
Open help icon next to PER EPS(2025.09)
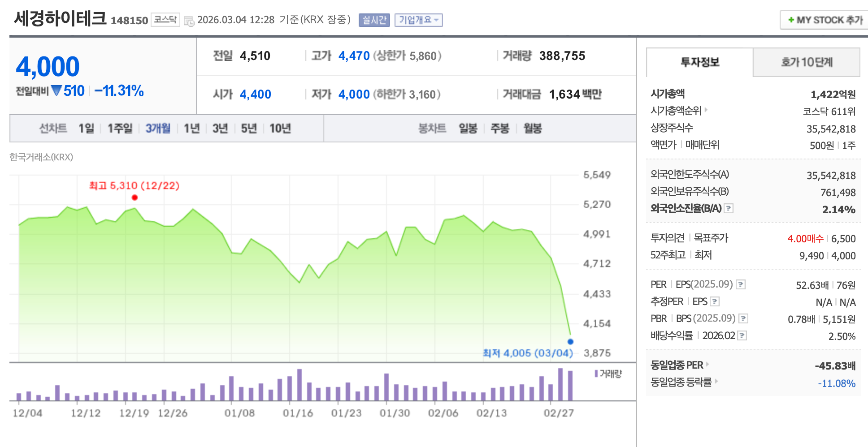pos(741,284)
